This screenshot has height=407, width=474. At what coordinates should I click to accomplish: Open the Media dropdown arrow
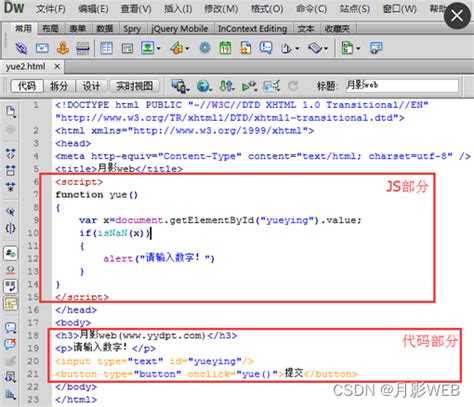pos(187,49)
